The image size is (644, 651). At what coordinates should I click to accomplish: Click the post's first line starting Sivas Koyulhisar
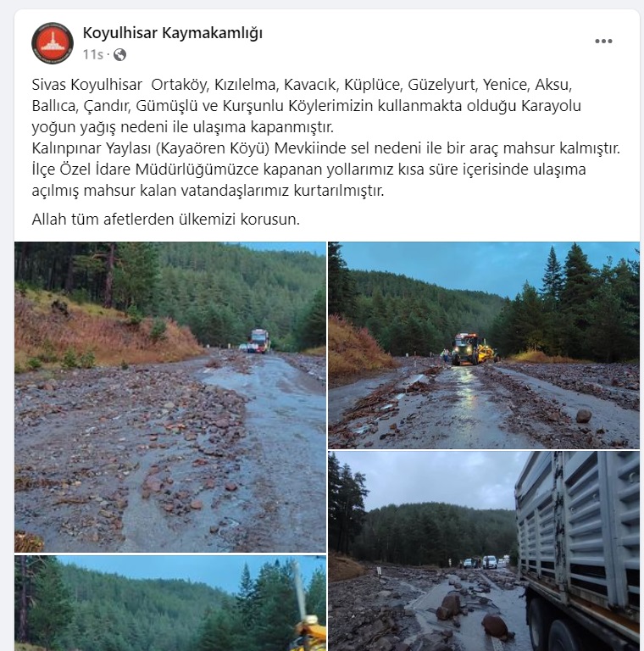pos(302,85)
